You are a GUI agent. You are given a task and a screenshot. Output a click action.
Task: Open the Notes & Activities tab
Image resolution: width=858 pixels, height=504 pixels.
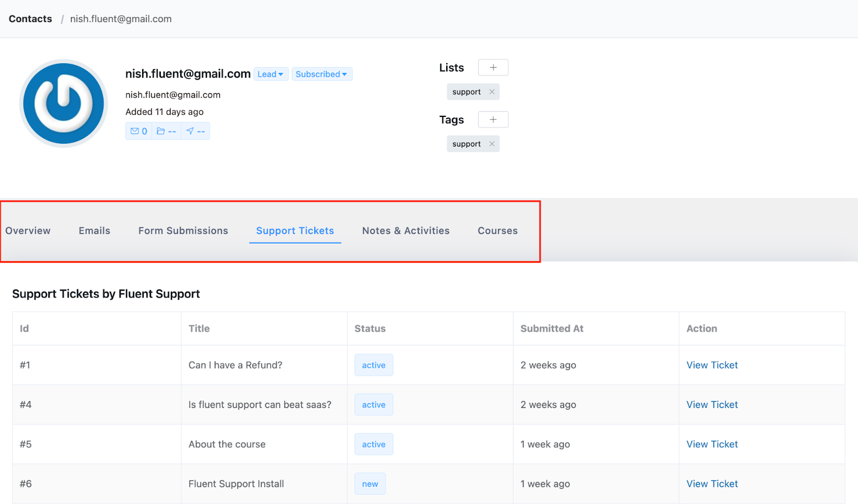[406, 231]
